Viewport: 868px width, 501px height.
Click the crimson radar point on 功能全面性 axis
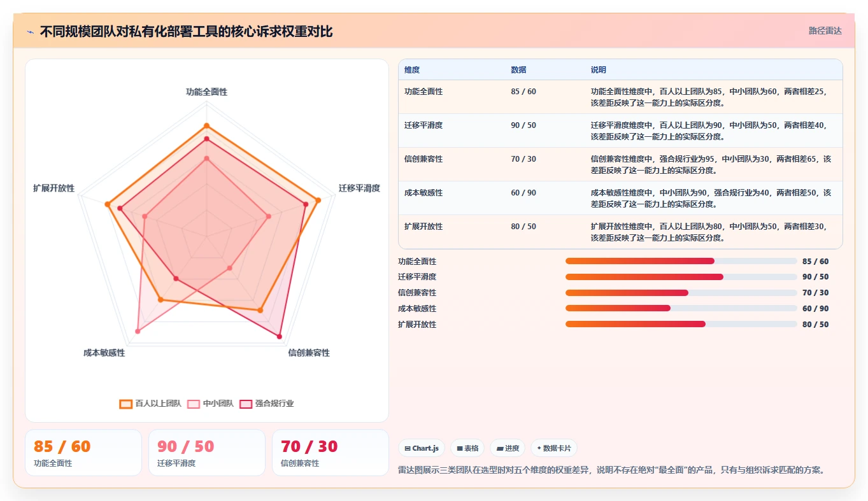click(x=206, y=138)
